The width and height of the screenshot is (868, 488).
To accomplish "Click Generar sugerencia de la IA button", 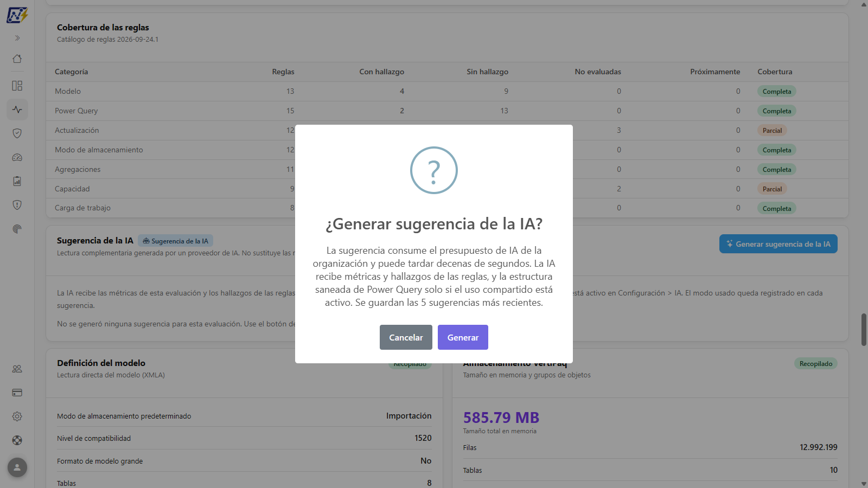I will coord(778,244).
